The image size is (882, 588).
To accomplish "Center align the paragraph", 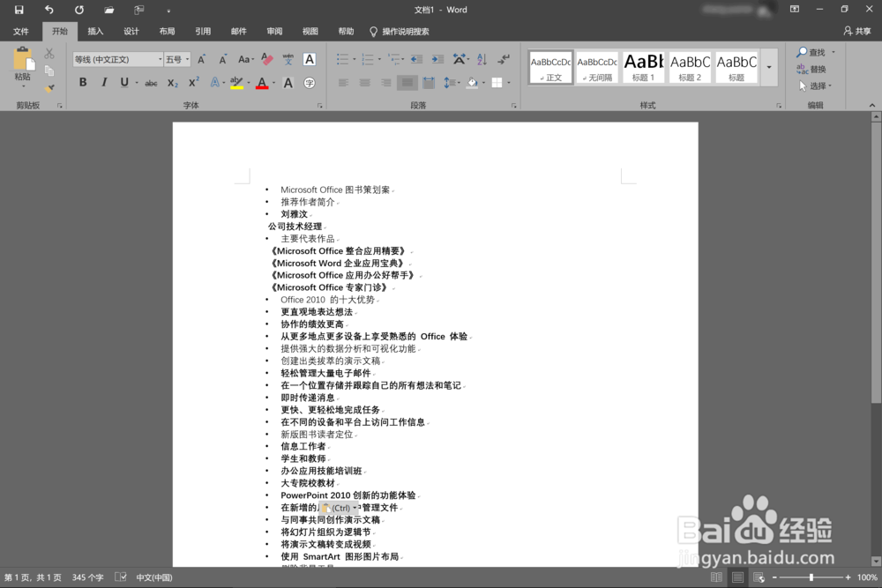I will (364, 83).
